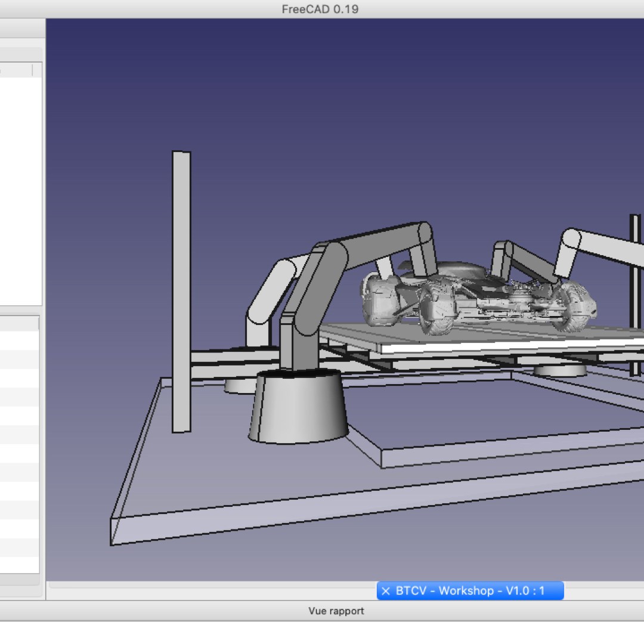Select the small cylindrical pad under platform's right side
The image size is (644, 644).
pyautogui.click(x=559, y=371)
